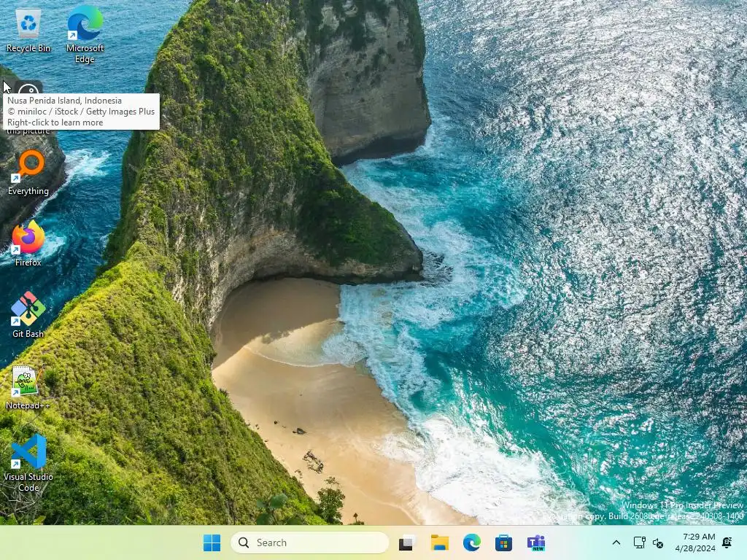Select the Microsoft Edge desktop shortcut
Image resolution: width=747 pixels, height=560 pixels.
[x=85, y=34]
